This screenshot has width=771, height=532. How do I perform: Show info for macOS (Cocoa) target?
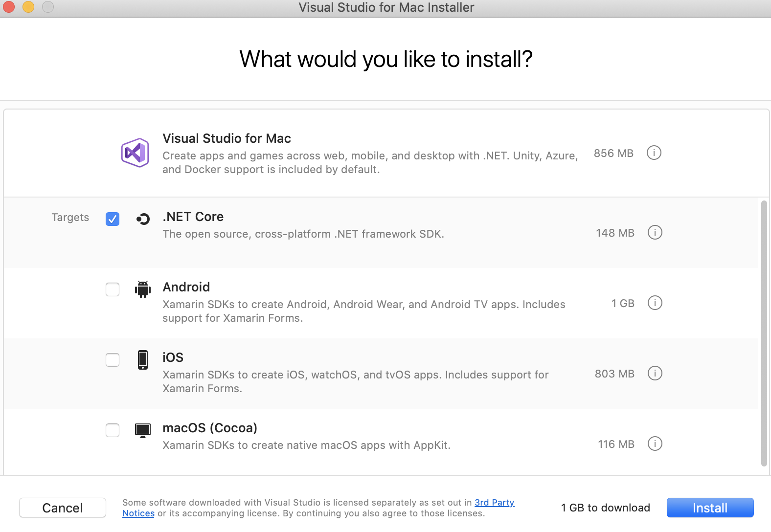655,443
